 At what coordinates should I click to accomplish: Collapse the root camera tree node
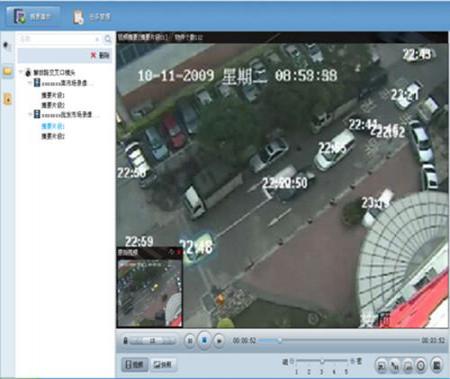pyautogui.click(x=21, y=72)
